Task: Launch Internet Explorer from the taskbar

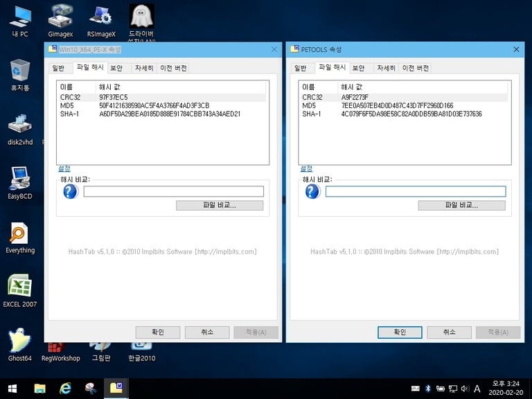Action: (x=65, y=389)
